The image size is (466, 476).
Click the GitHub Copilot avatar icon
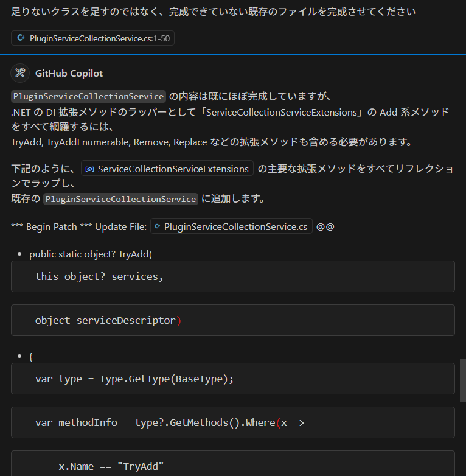coord(20,73)
